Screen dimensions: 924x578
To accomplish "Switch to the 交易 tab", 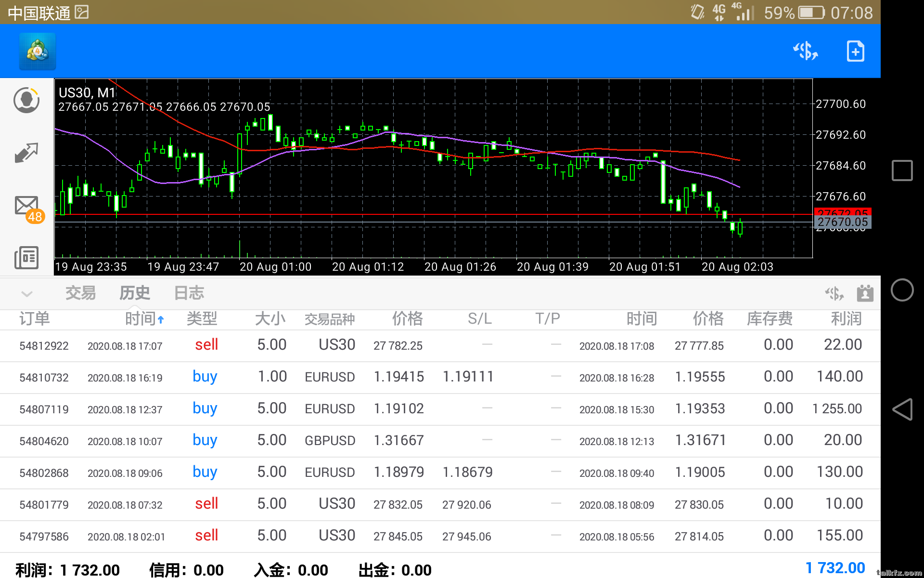I will (80, 293).
